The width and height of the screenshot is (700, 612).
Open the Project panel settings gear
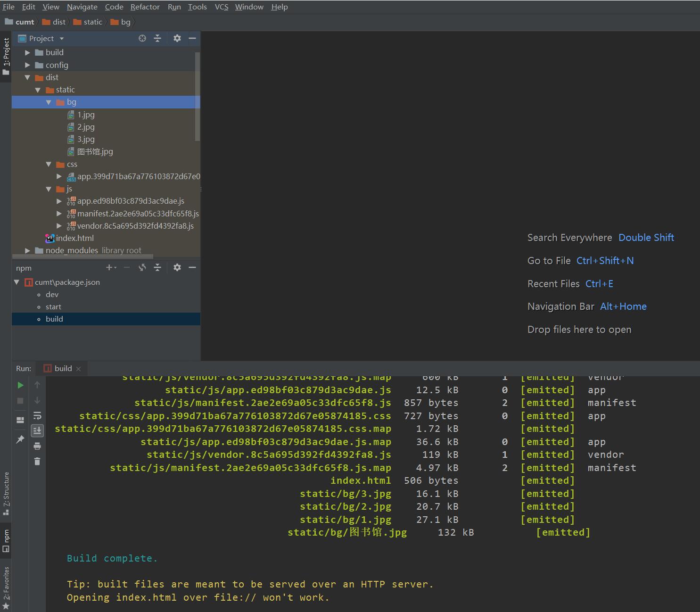click(x=177, y=39)
